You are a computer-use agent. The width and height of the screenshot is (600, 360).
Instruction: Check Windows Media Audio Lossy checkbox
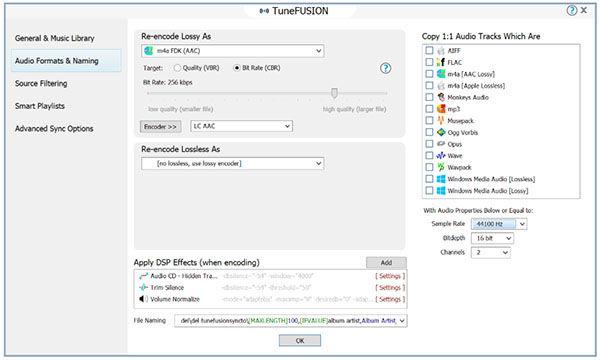(x=429, y=190)
